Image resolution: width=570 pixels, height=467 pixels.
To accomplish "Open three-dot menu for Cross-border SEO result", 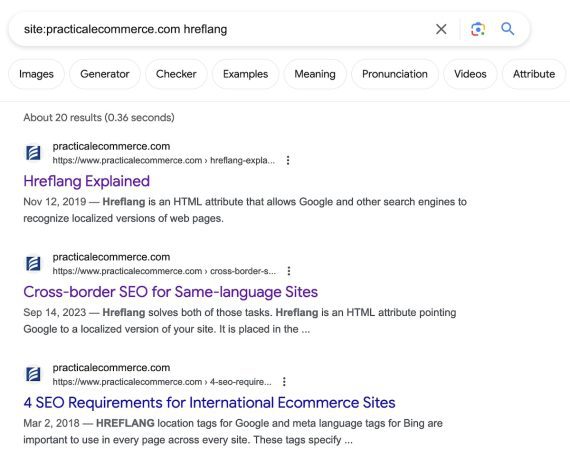I will tap(289, 271).
